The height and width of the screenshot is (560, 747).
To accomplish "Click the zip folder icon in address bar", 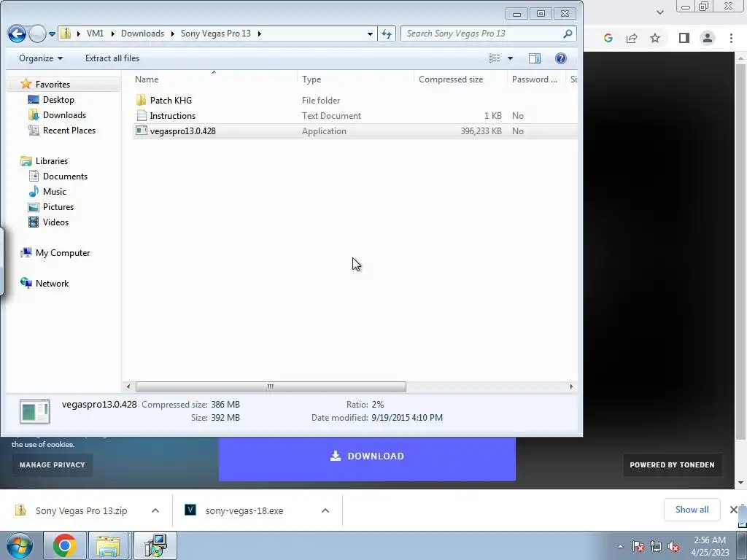I will (x=66, y=34).
